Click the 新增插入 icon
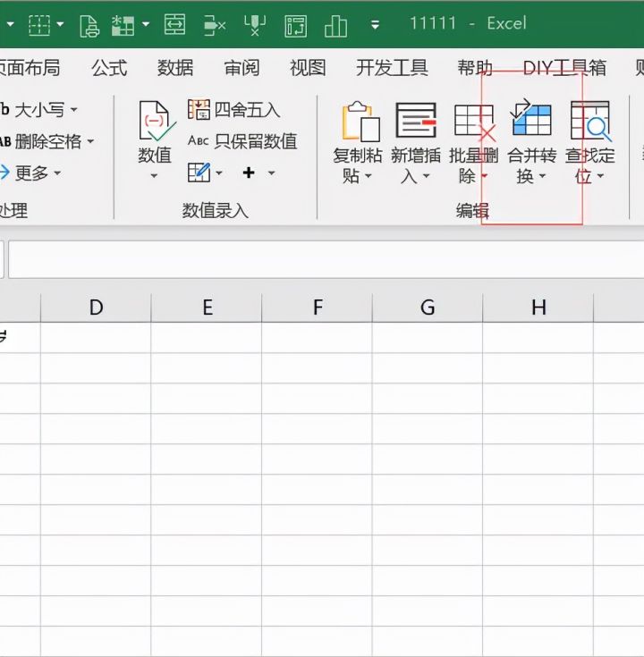Screen dimensions: 644x657 (416, 121)
